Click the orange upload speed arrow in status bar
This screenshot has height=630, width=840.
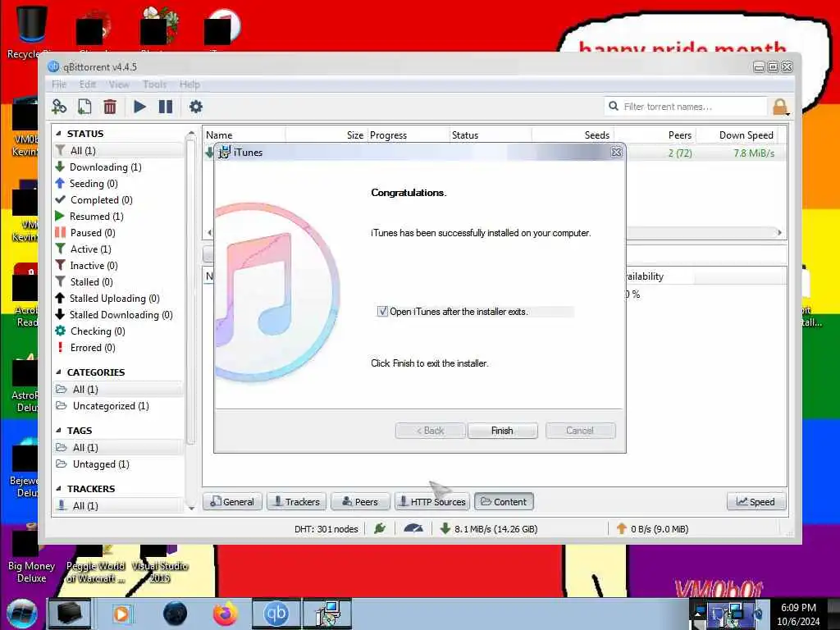[x=622, y=529]
